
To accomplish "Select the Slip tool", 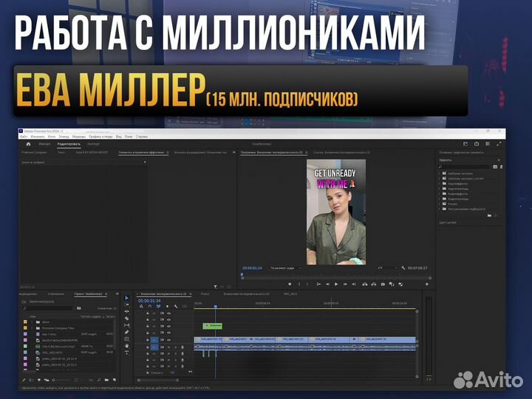I will coord(127,325).
